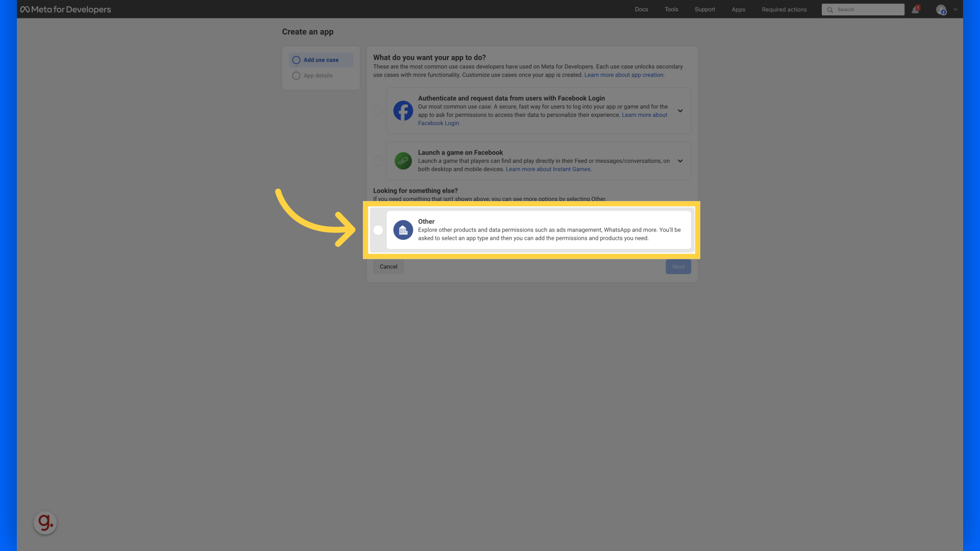Open the Meta for Developers home logo
This screenshot has width=980, height=551.
[65, 9]
